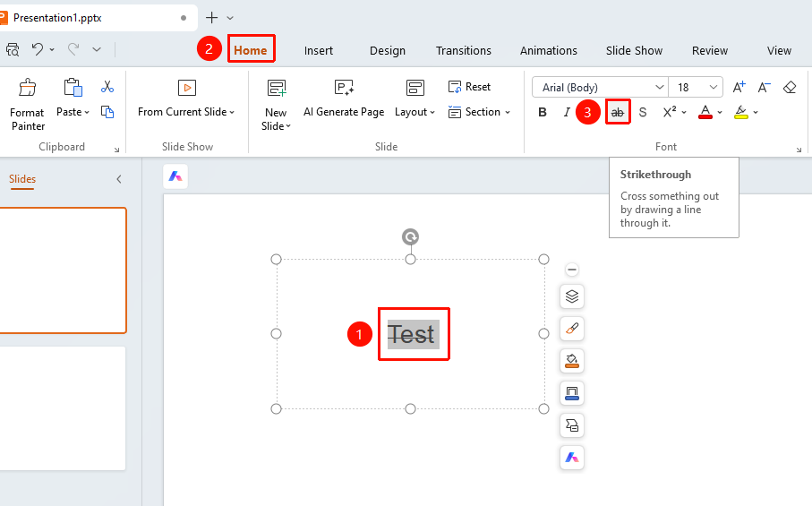Clear formatting with eraser icon
The image size is (812, 506).
click(x=790, y=87)
